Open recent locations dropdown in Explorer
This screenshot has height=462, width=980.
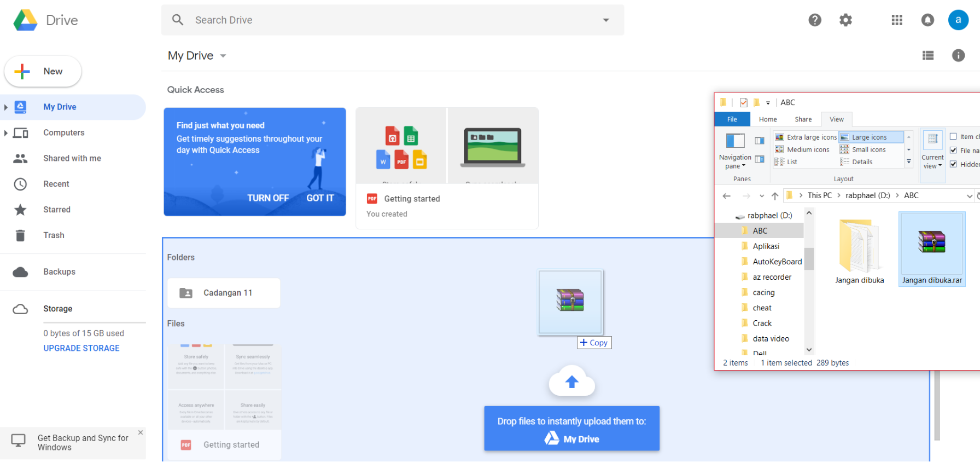click(x=762, y=196)
